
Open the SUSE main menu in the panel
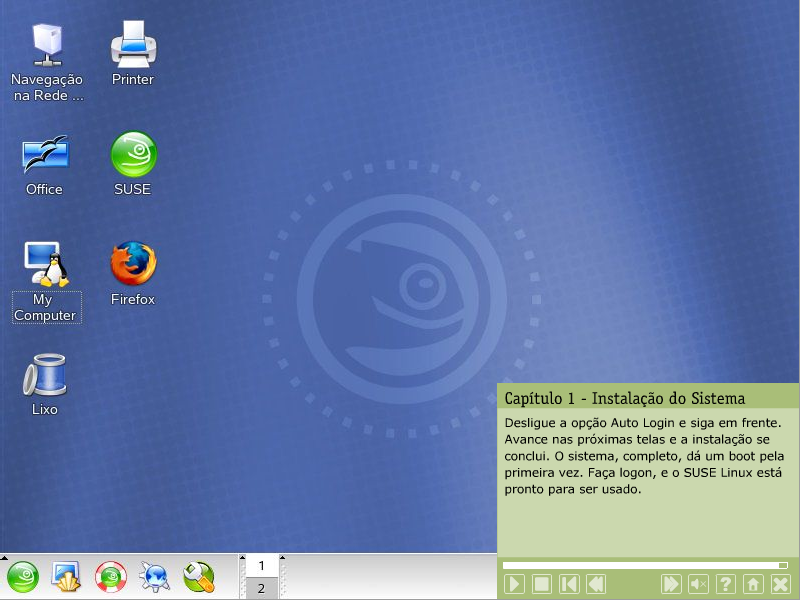tap(24, 577)
